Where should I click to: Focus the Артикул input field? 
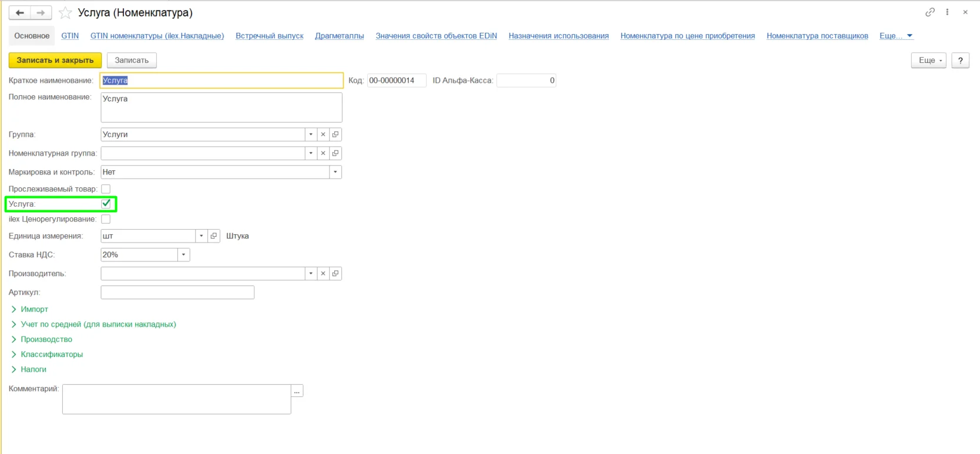[177, 292]
